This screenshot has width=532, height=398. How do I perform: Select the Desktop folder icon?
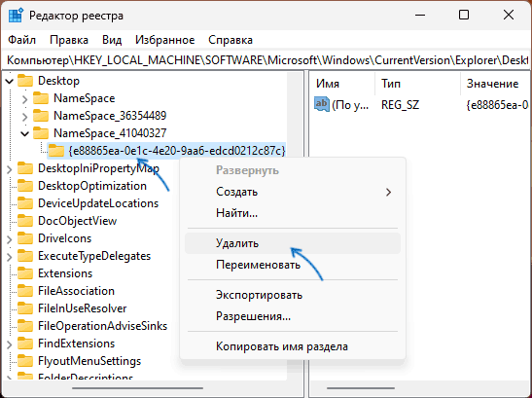(x=25, y=81)
